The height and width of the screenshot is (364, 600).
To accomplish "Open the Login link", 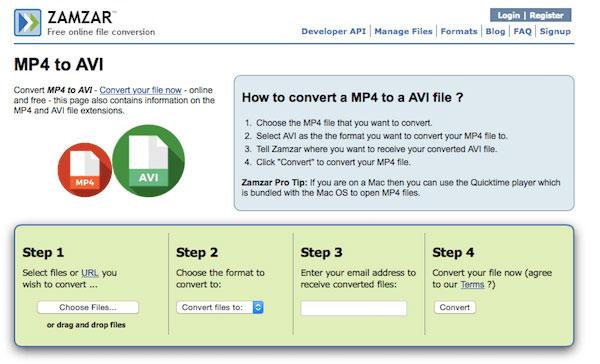I will 509,15.
